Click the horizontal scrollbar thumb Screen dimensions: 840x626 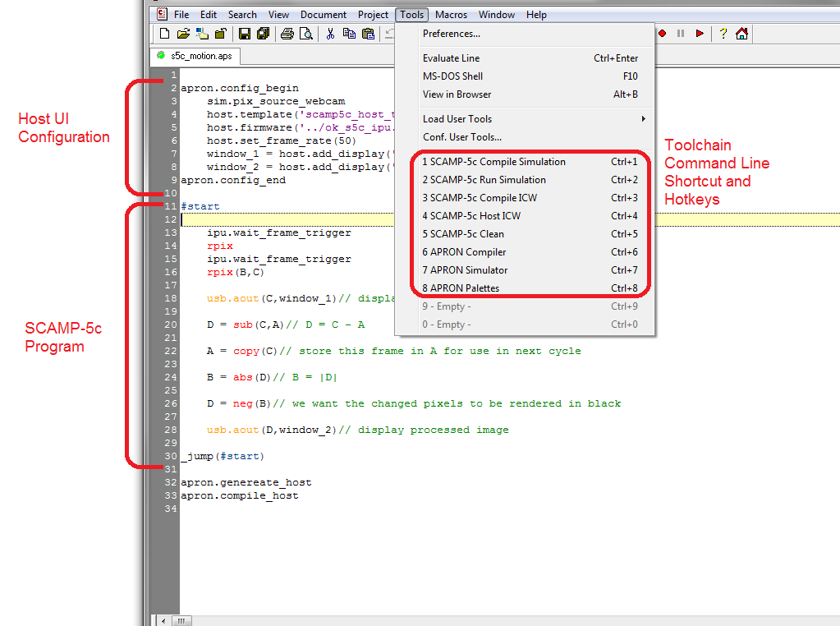[x=181, y=621]
